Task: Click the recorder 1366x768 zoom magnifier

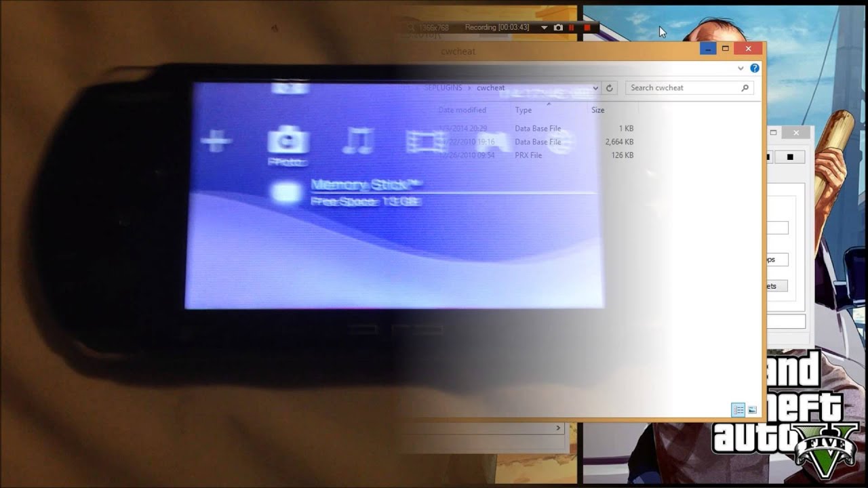Action: click(x=412, y=27)
